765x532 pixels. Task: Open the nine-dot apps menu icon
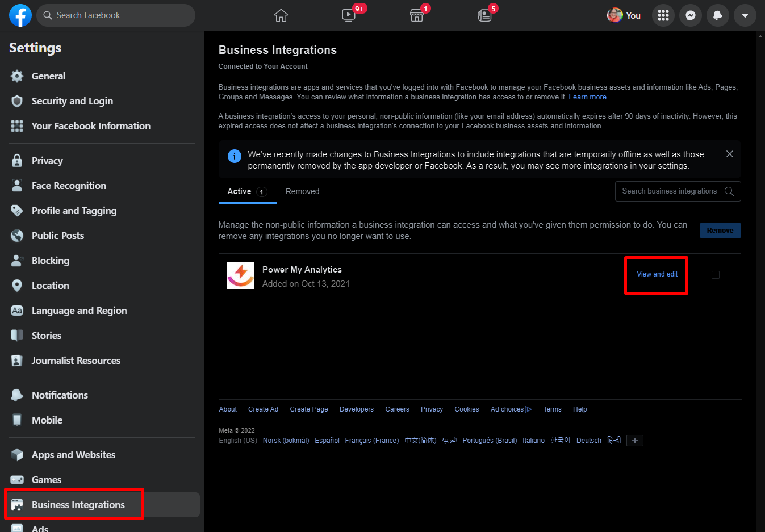663,15
